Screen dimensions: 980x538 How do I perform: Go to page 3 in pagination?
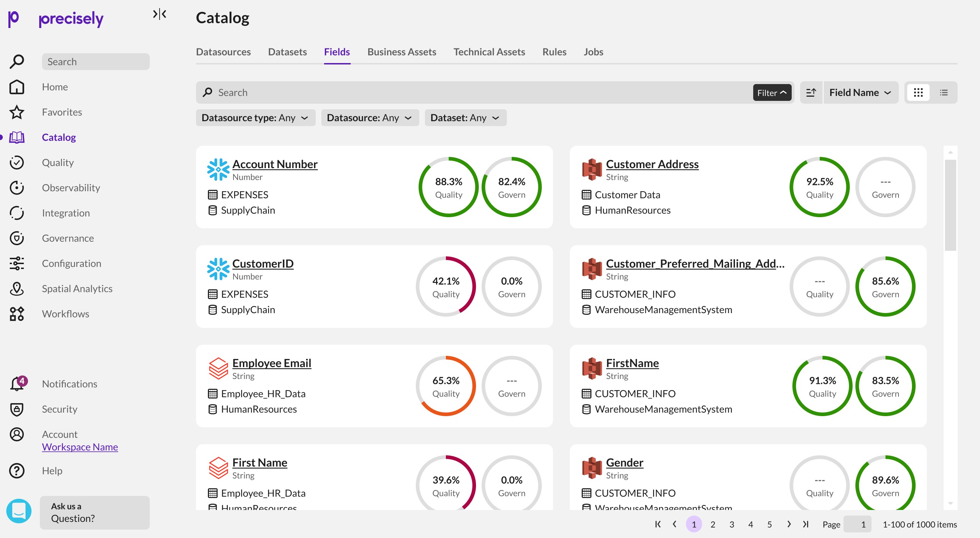tap(731, 524)
